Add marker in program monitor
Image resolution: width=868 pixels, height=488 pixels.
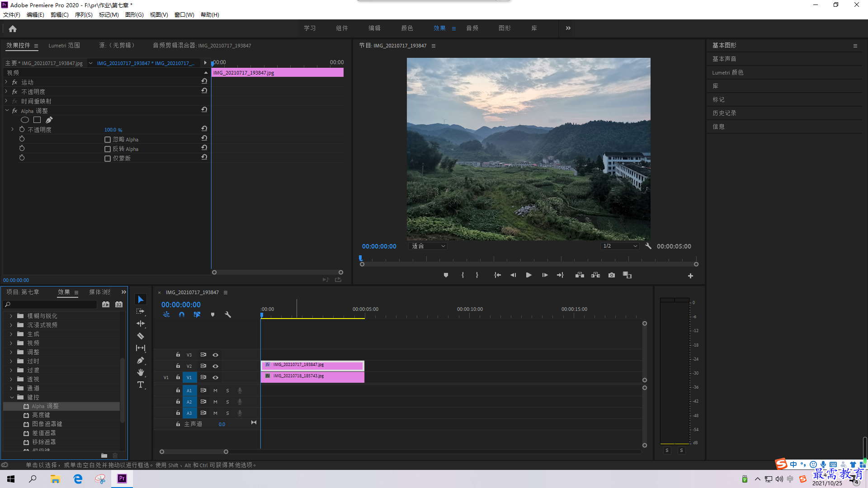[x=446, y=275]
